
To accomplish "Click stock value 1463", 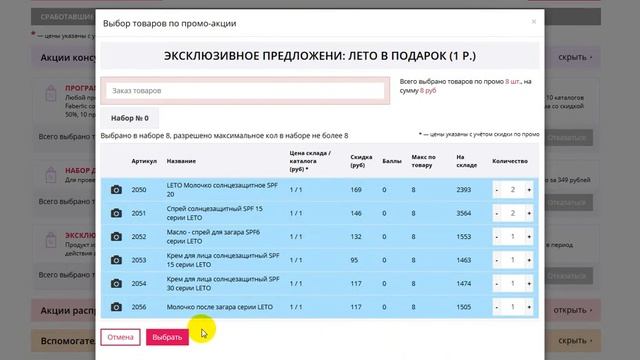I will tap(464, 260).
